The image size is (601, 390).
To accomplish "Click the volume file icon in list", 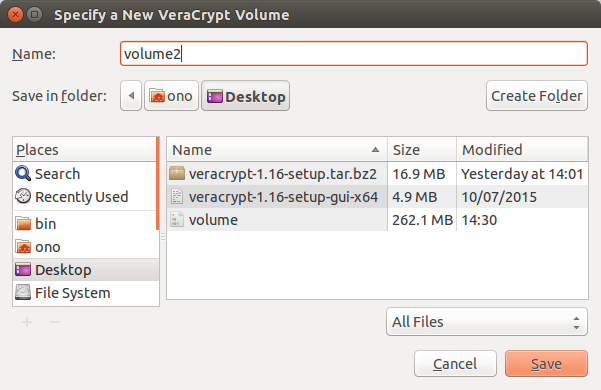I will coord(177,220).
